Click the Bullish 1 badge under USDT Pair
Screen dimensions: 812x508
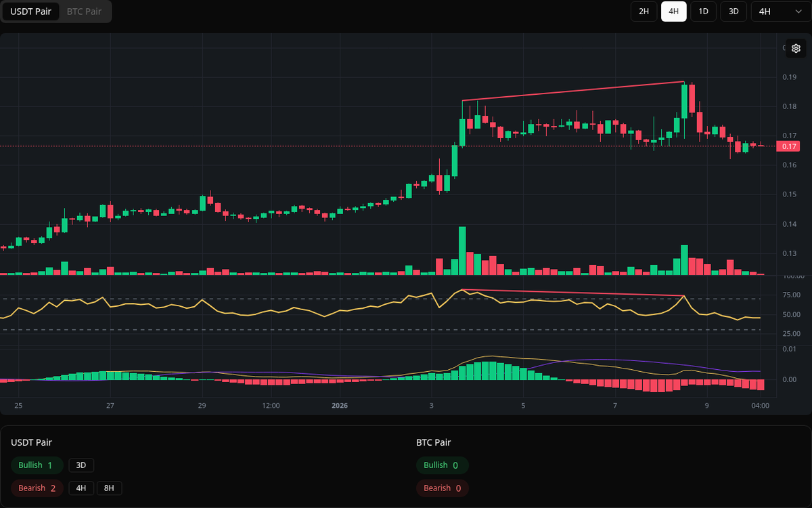[37, 465]
